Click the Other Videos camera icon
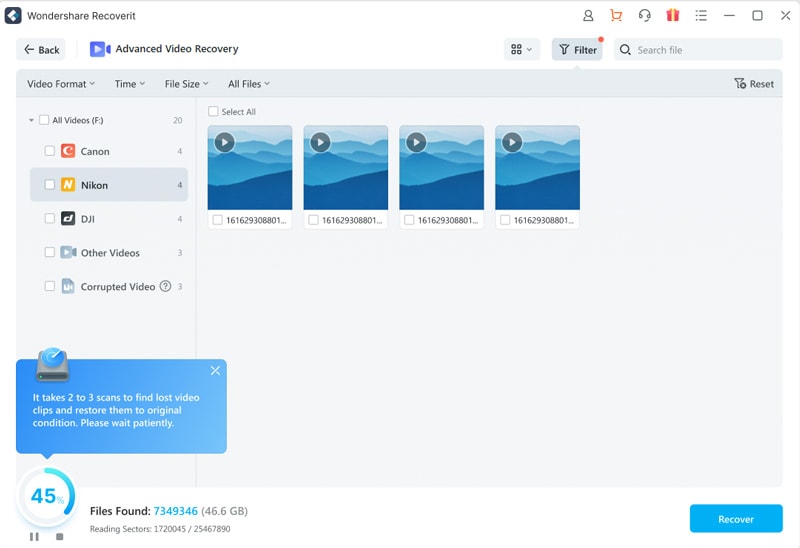 pos(68,252)
